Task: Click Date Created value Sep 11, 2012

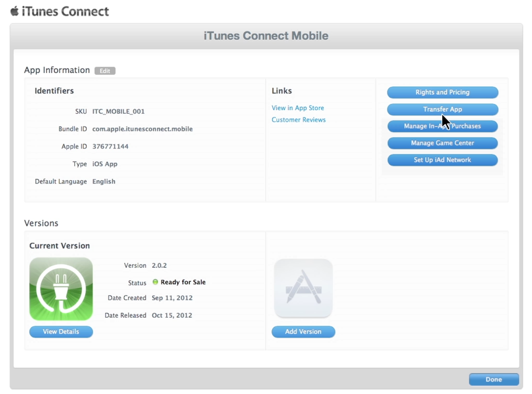Action: [x=172, y=298]
